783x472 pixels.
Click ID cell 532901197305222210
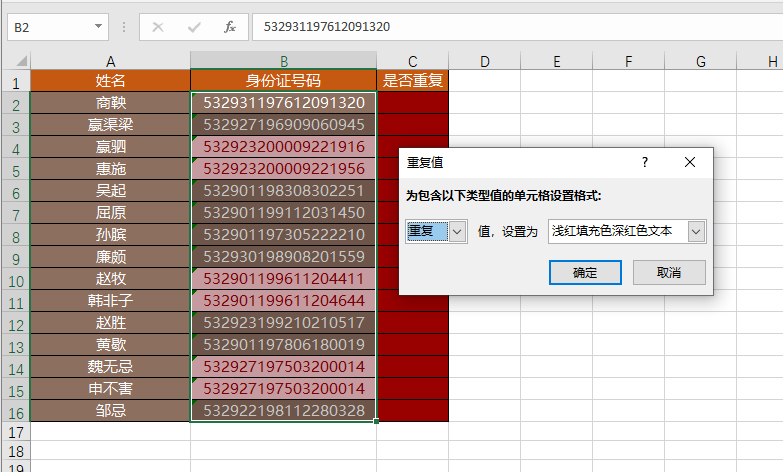coord(284,234)
